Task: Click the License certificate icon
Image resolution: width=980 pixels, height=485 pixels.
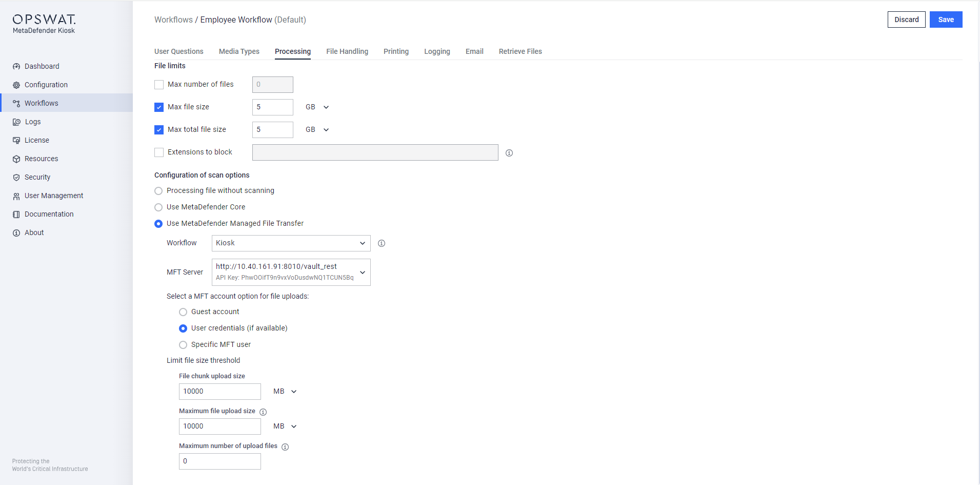Action: click(x=16, y=141)
